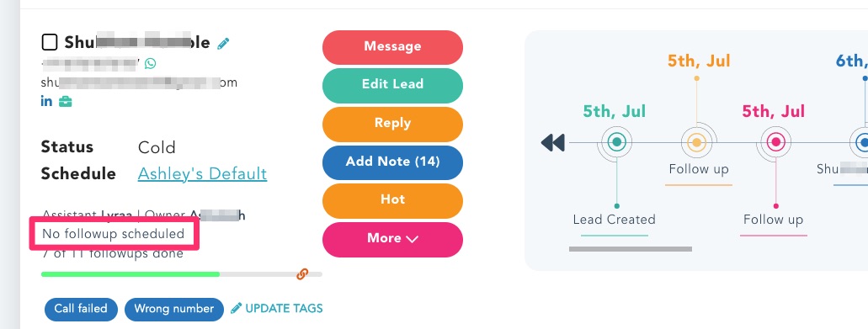Expand the More dropdown button
This screenshot has height=329, width=868.
(x=392, y=238)
